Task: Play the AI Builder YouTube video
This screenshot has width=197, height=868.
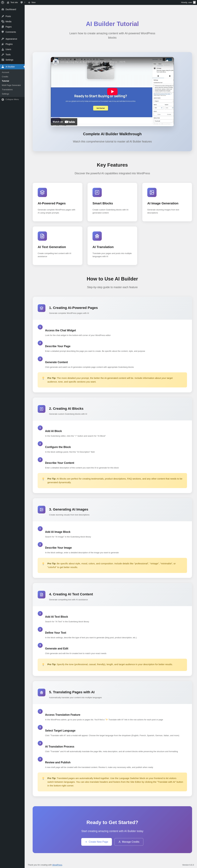Action: pos(112,91)
